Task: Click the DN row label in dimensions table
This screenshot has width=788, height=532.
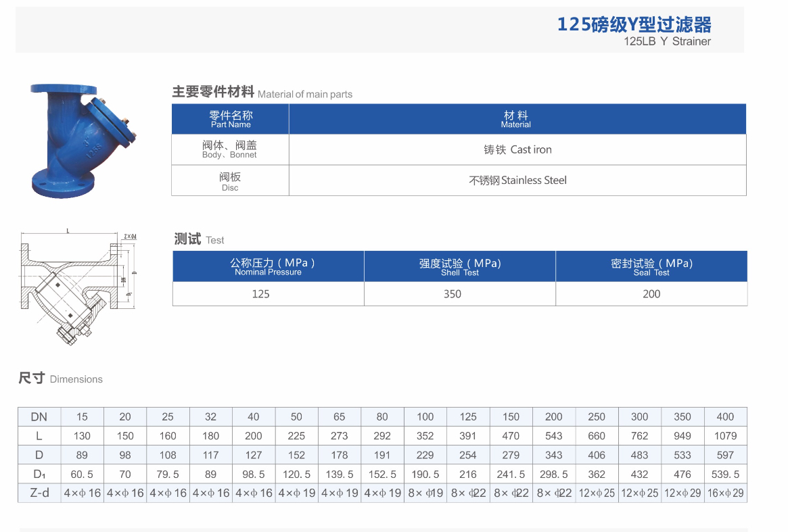Action: pyautogui.click(x=39, y=417)
